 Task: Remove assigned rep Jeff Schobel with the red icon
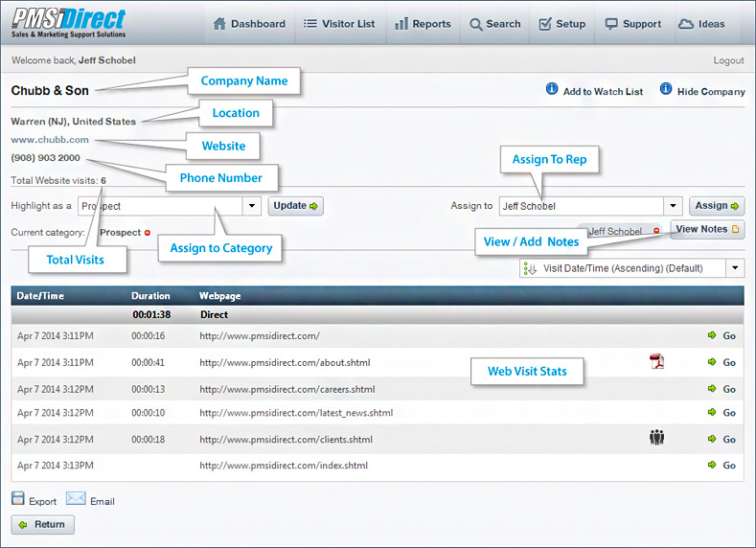click(656, 231)
